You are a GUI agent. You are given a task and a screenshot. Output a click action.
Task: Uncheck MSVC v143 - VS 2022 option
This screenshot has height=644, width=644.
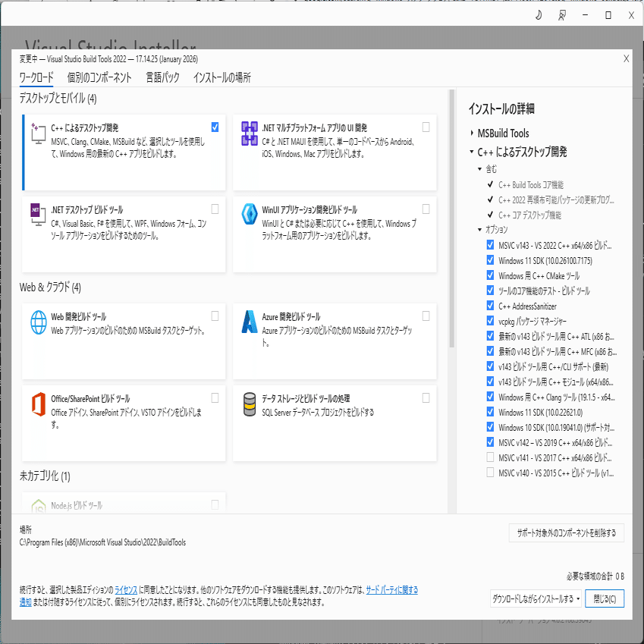490,245
